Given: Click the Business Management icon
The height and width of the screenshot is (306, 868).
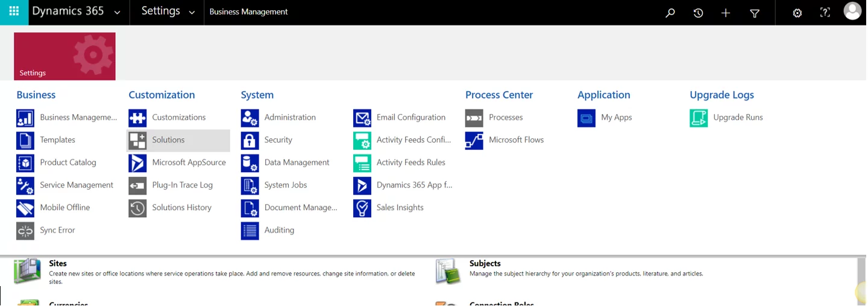Looking at the screenshot, I should [25, 118].
